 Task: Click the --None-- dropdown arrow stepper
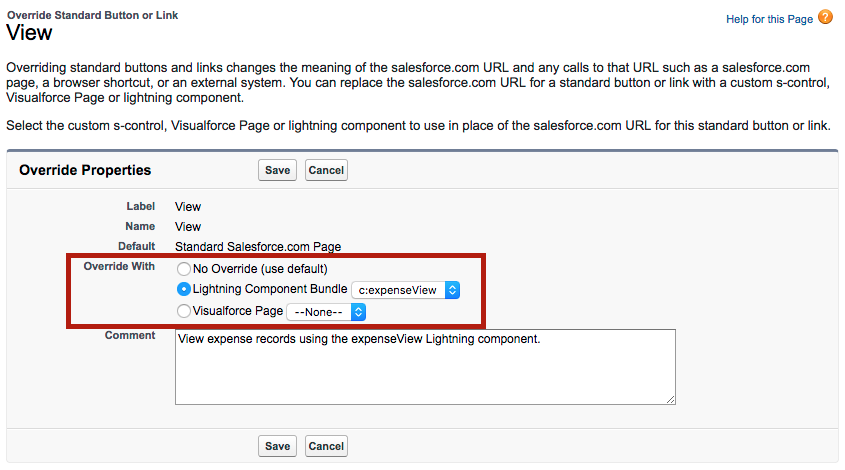[359, 312]
